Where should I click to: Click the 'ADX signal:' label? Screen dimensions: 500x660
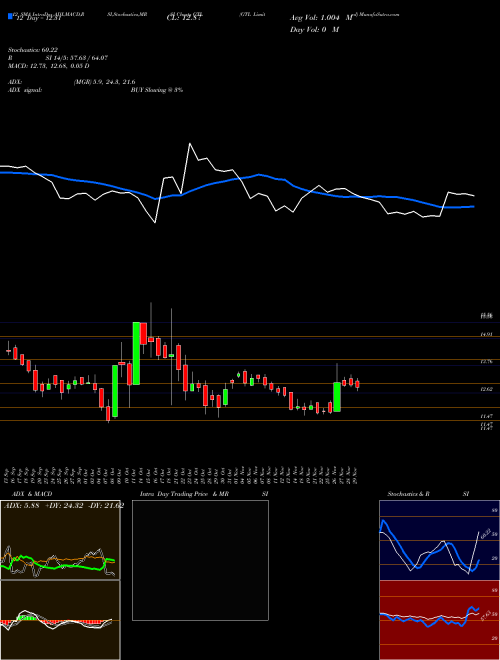25,90
